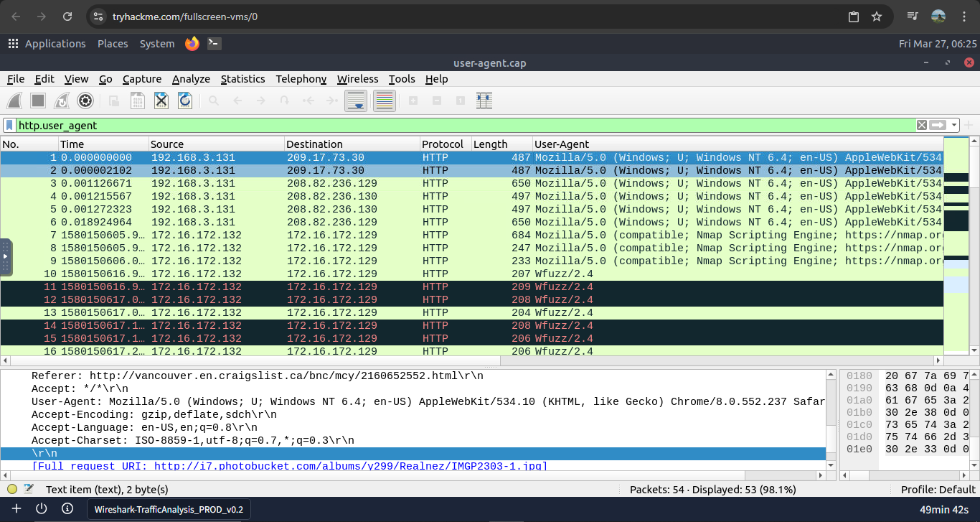
Task: Toggle auto-scroll during live capture
Action: tap(356, 101)
